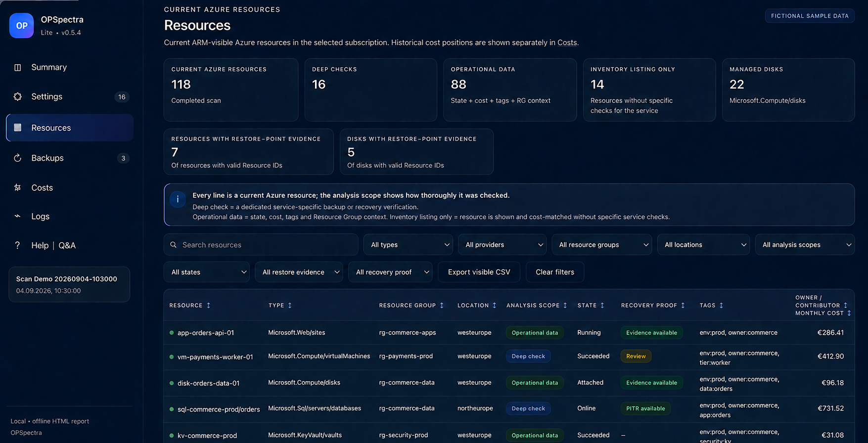Click the sql-commerce-prod/orders resource name
868x443 pixels.
point(219,409)
